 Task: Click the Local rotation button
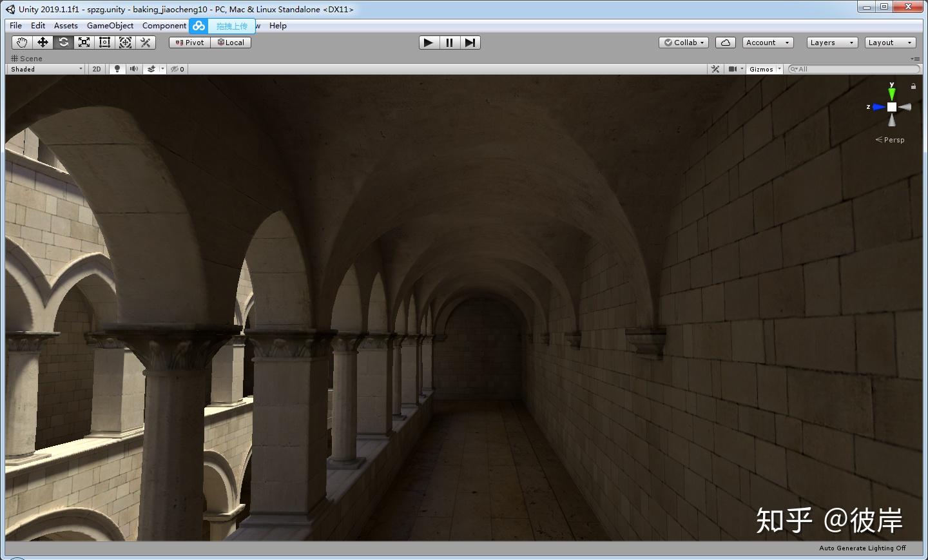(x=231, y=43)
